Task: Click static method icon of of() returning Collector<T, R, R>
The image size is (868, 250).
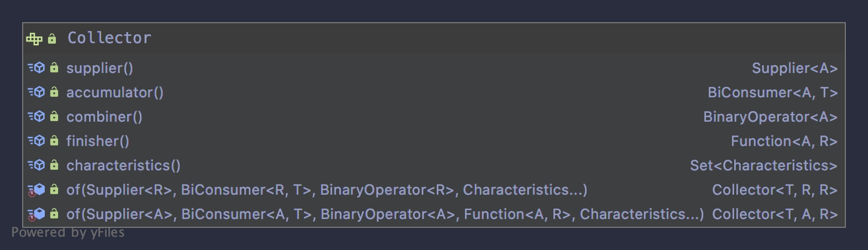Action: pos(37,190)
